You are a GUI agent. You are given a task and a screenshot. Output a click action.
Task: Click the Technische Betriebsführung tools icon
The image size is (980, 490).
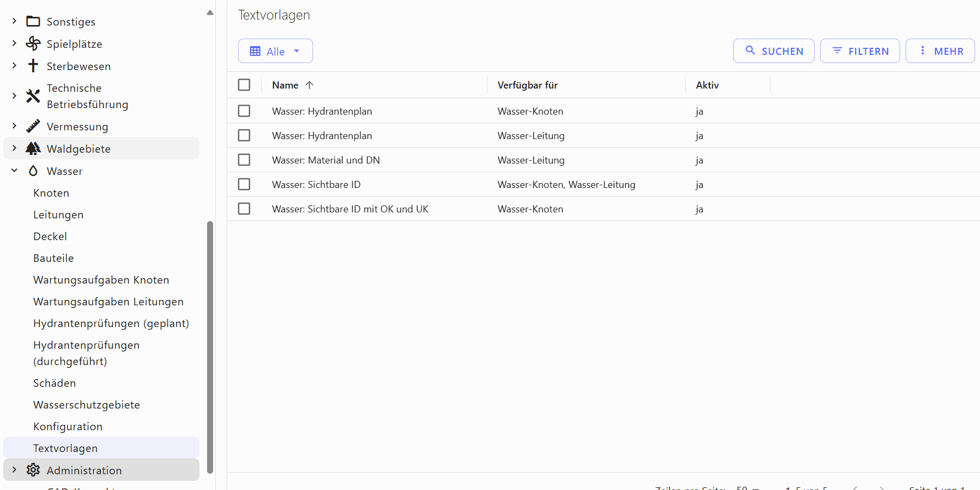click(x=33, y=96)
